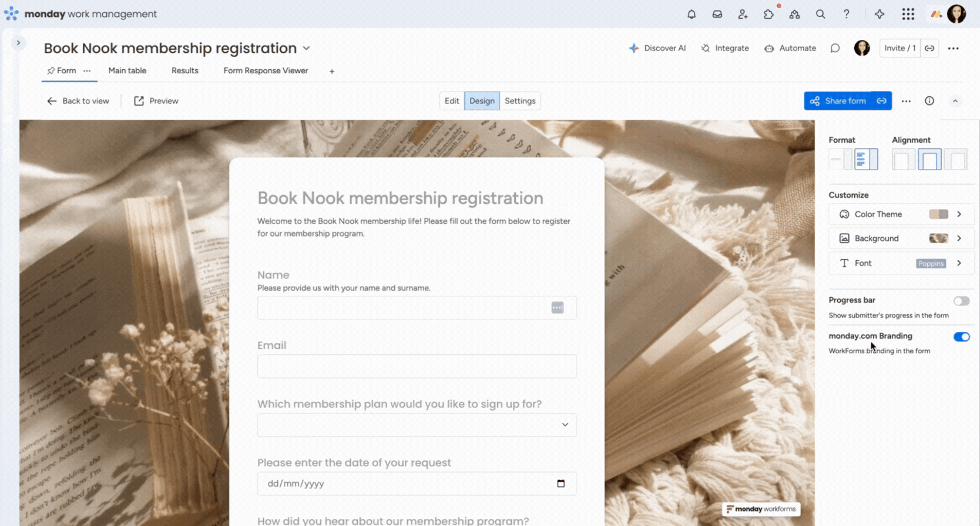Open the board options three-dot menu
980x526 pixels.
(954, 48)
